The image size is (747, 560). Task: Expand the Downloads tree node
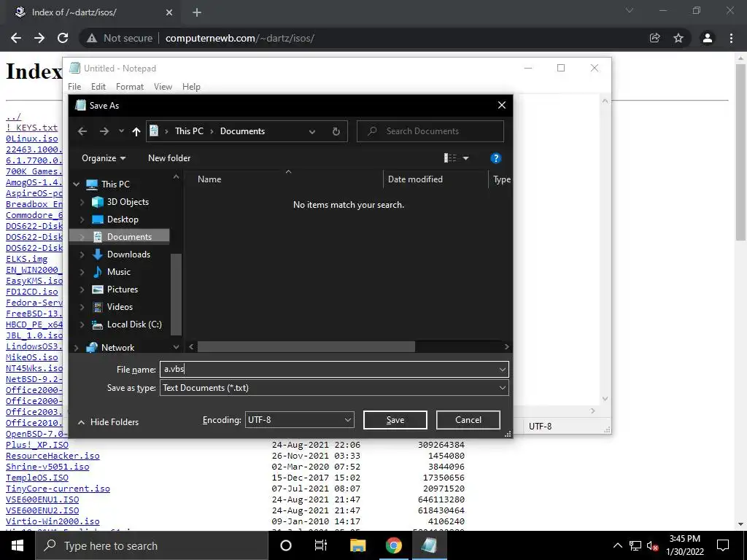82,254
